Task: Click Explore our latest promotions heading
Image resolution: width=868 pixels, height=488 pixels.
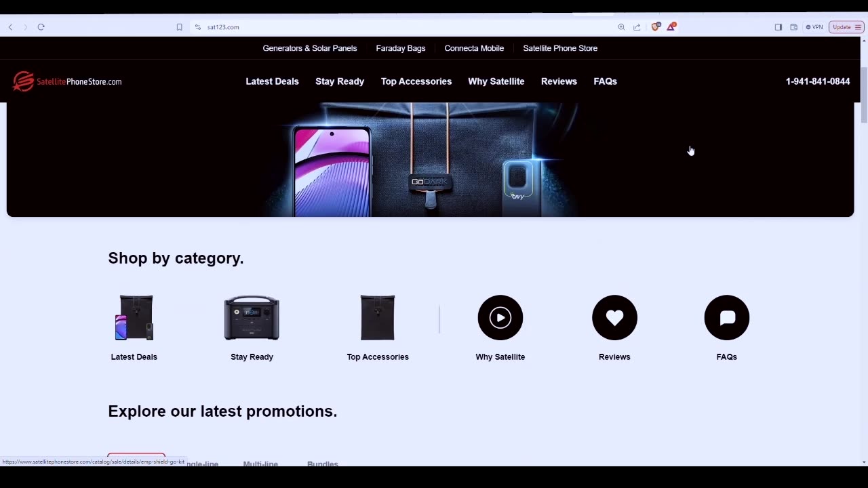Action: tap(222, 411)
